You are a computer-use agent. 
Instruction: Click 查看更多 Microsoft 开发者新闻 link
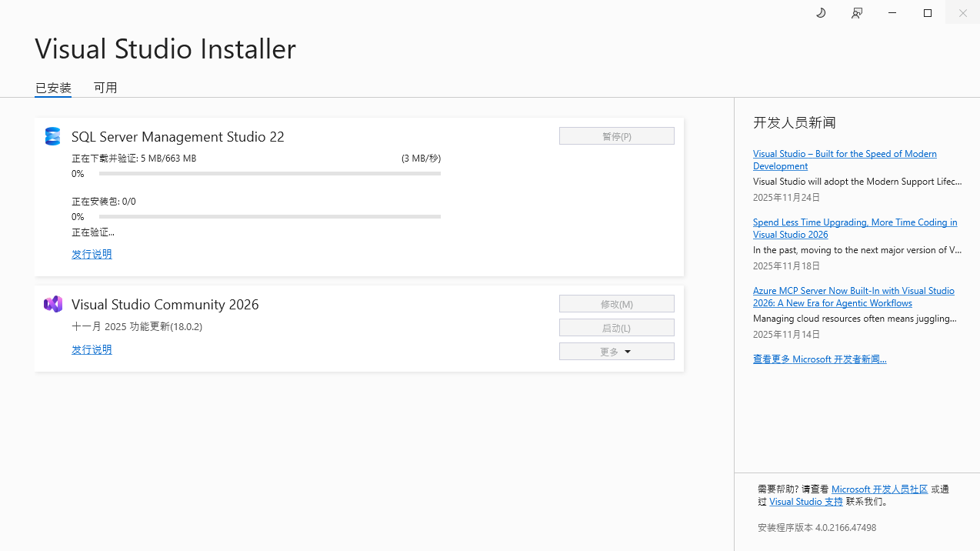(x=819, y=359)
